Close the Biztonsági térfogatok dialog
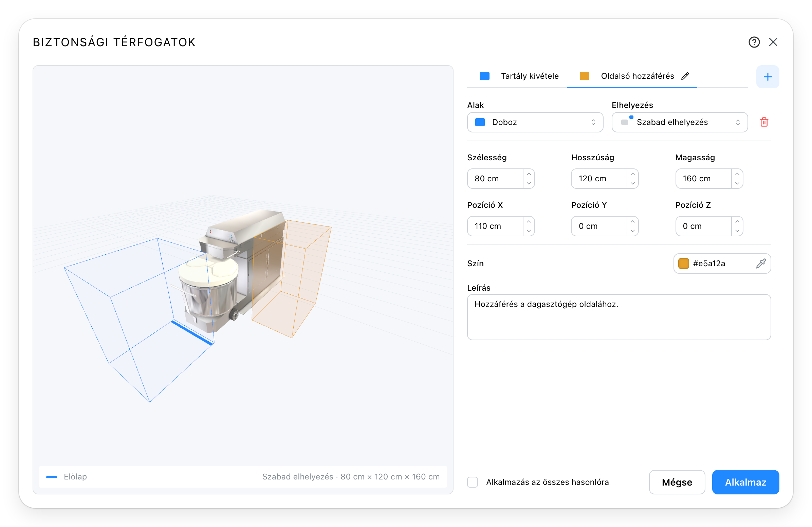 tap(773, 42)
